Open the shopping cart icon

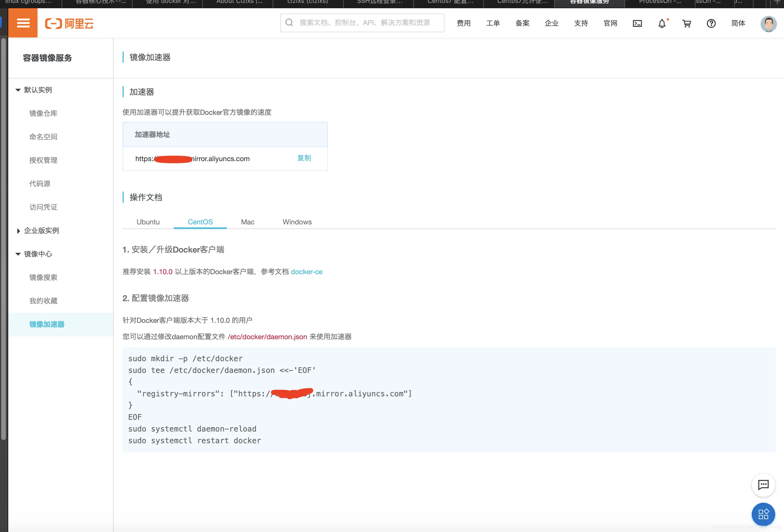click(687, 23)
